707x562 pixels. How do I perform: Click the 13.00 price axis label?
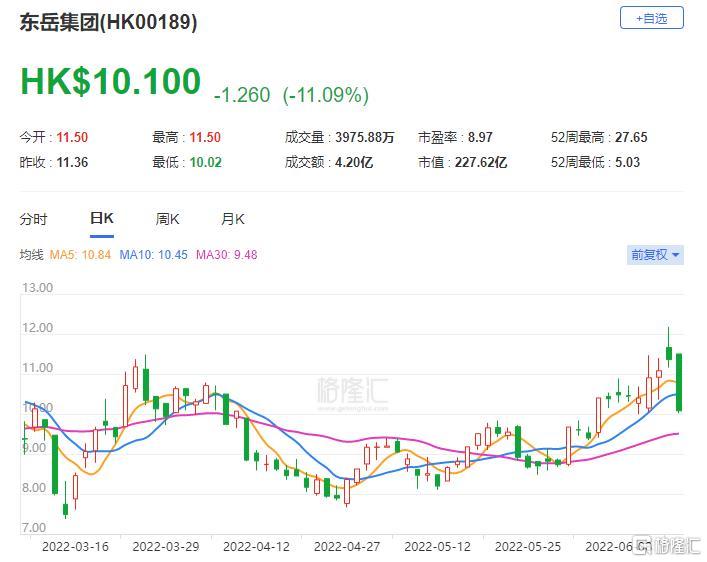(x=37, y=288)
